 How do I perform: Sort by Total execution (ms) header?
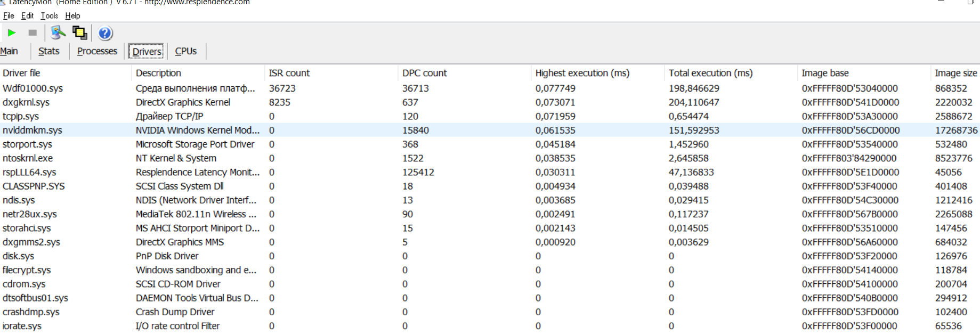(x=710, y=73)
